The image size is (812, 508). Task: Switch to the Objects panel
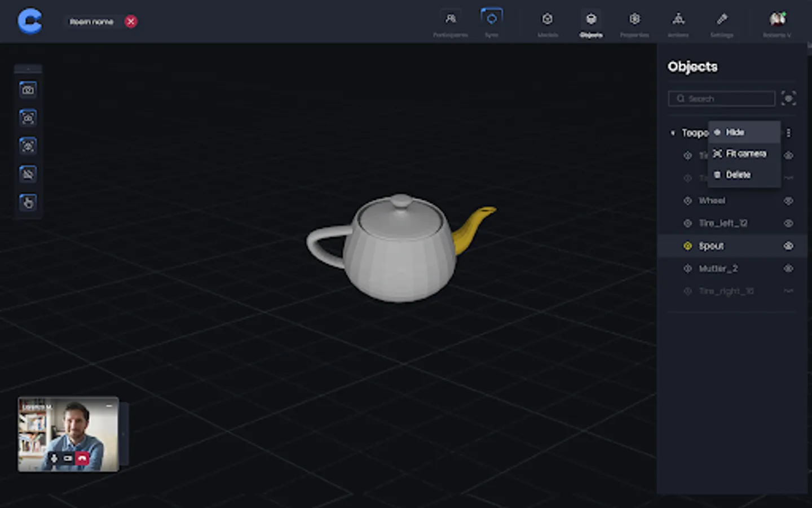coord(591,24)
